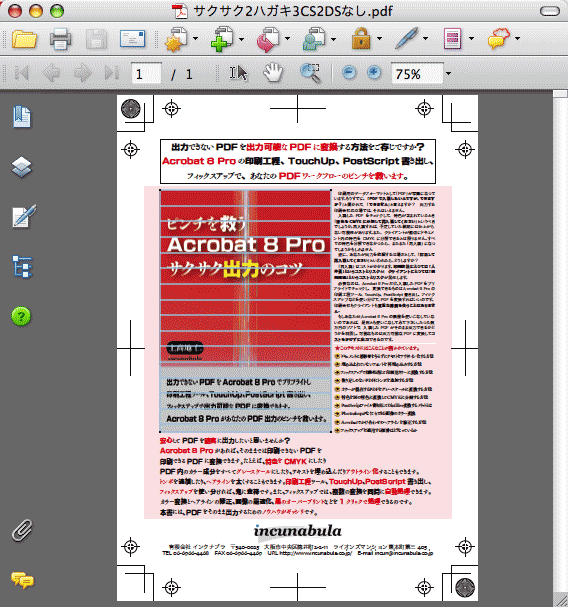Open the Attachments paperclip panel
The image size is (568, 607).
(22, 530)
